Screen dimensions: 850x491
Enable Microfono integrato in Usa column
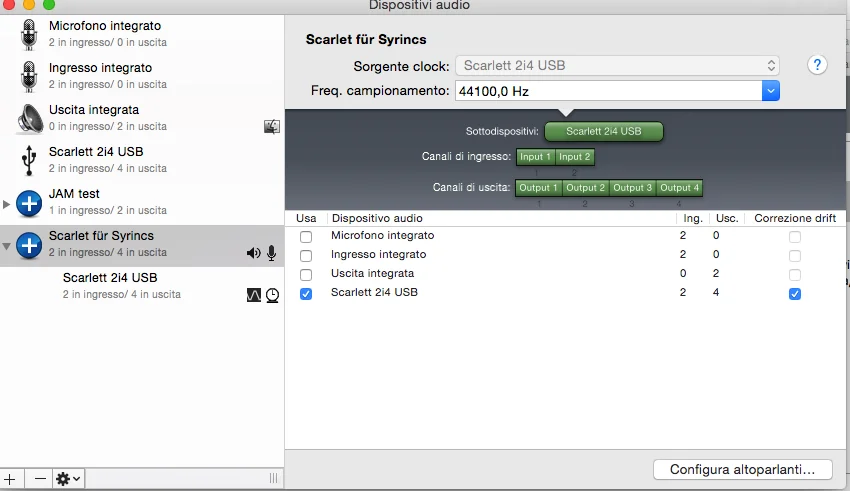click(306, 237)
